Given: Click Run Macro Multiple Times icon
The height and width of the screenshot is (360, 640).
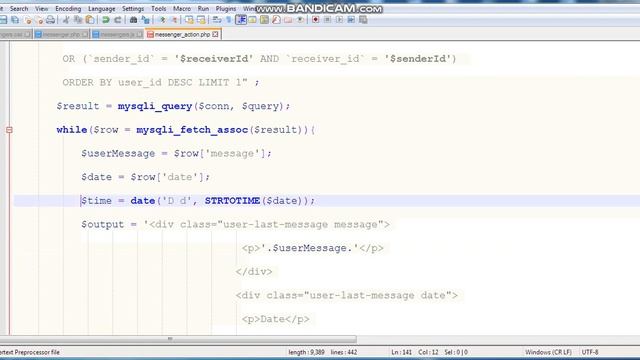Looking at the screenshot, I should pyautogui.click(x=351, y=20).
